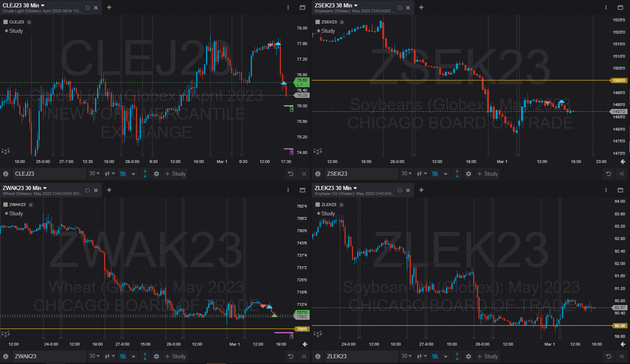This screenshot has height=364, width=630.
Task: Open the three-dot menu of CLEJ23 panel
Action: (288, 7)
